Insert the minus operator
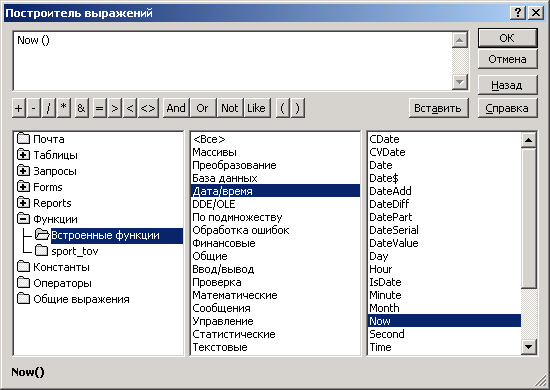 tap(34, 108)
